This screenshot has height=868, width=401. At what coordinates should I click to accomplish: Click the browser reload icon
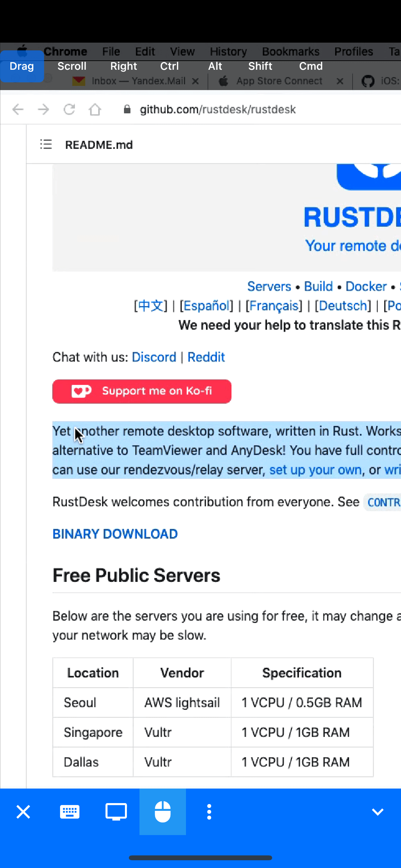coord(69,109)
